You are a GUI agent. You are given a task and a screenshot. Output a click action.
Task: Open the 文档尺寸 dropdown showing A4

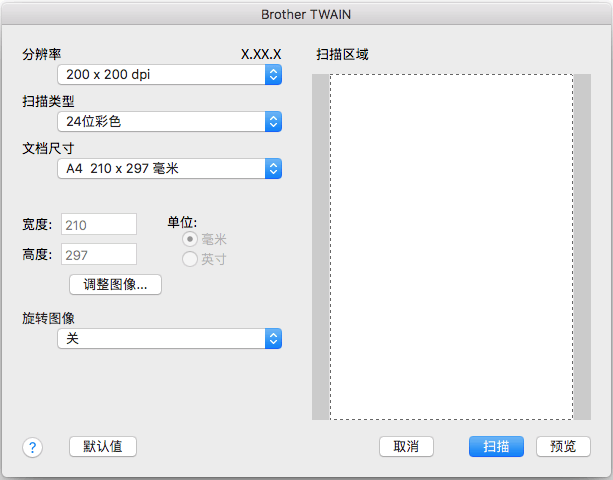point(169,169)
